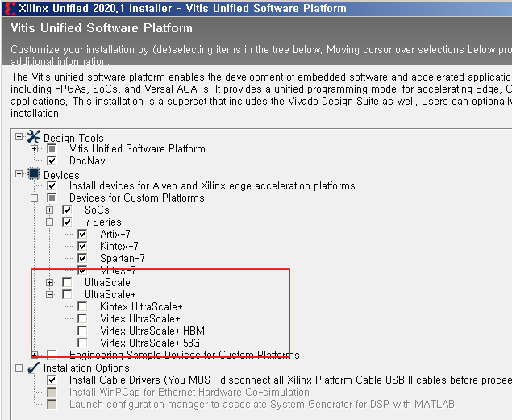Select the Kintex UltraScale+ label
This screenshot has height=420, width=512.
tap(141, 307)
